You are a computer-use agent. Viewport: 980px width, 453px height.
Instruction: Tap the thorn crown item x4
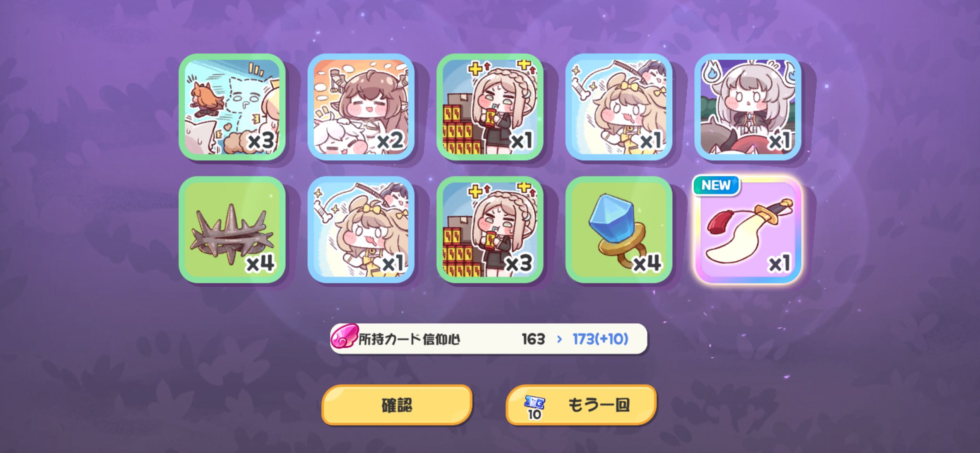[232, 230]
